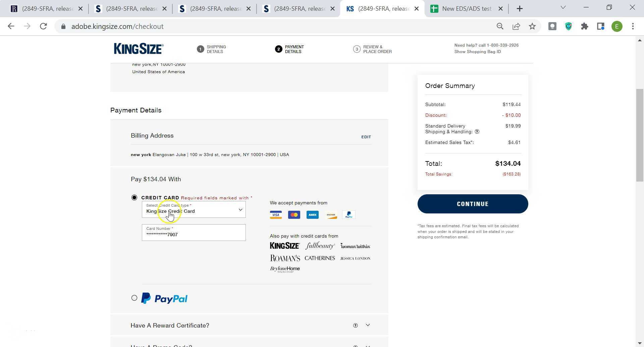Switch to the first Roaman's tab

pyautogui.click(x=46, y=9)
